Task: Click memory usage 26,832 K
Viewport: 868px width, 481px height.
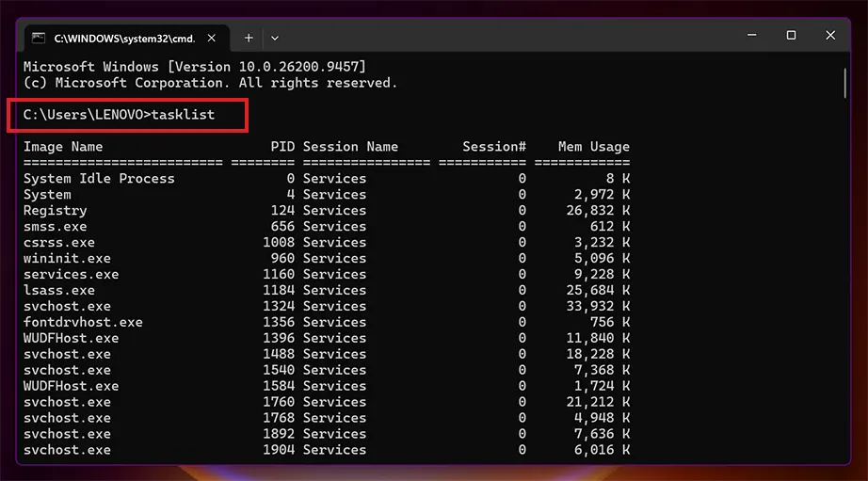Action: (598, 210)
